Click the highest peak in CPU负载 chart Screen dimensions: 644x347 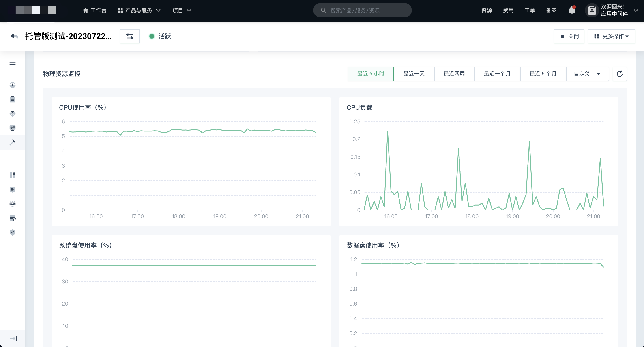tap(388, 131)
